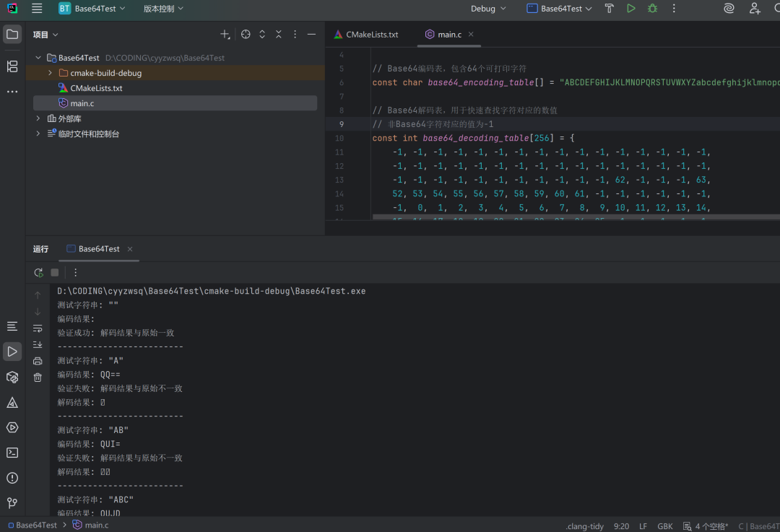Select main.c in the project tree
This screenshot has width=780, height=532.
[x=82, y=103]
